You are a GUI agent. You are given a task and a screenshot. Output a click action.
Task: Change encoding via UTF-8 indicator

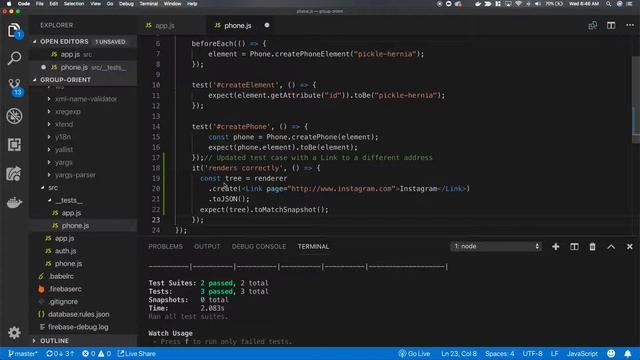click(x=532, y=353)
